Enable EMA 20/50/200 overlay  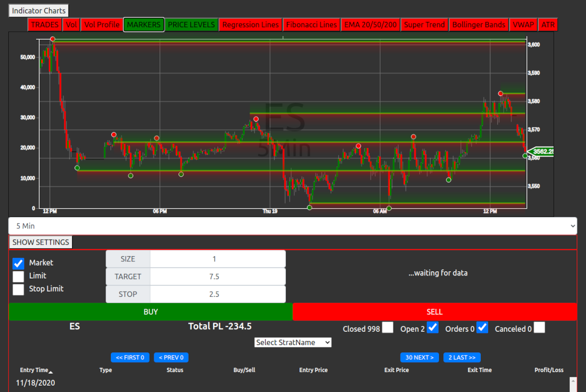click(x=370, y=25)
